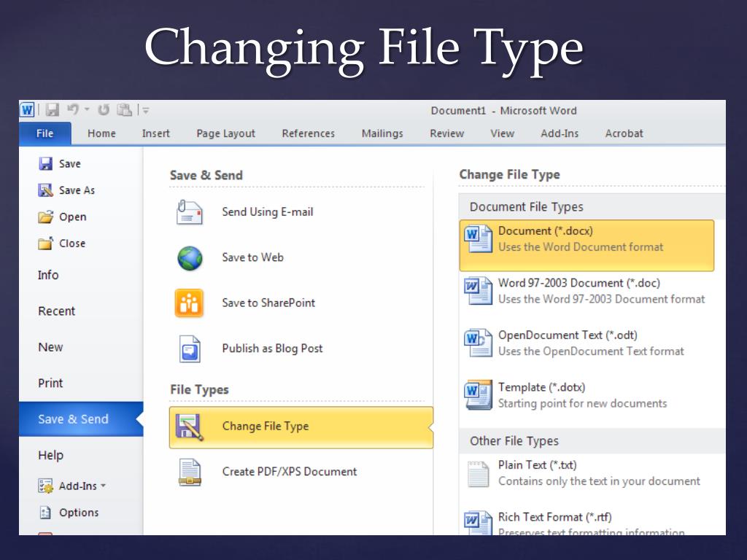Viewport: 747px width, 560px height.
Task: Click the Word 97-2003 Document icon
Action: pyautogui.click(x=478, y=290)
